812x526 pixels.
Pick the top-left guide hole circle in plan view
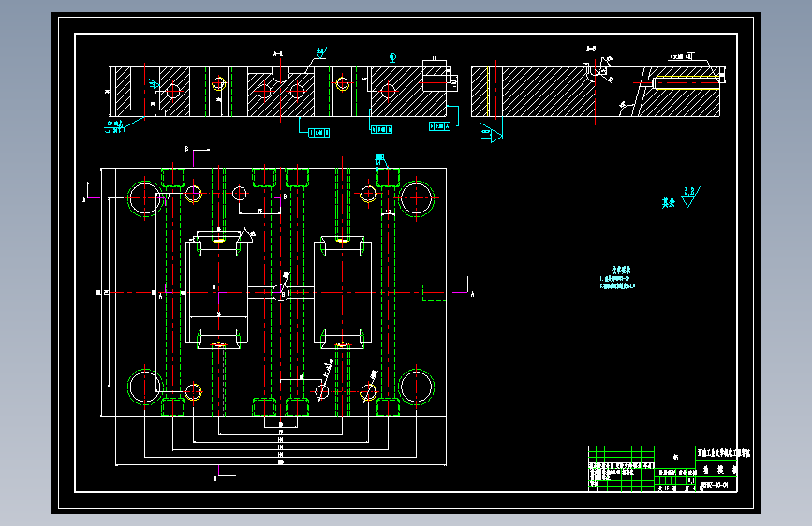[x=145, y=197]
